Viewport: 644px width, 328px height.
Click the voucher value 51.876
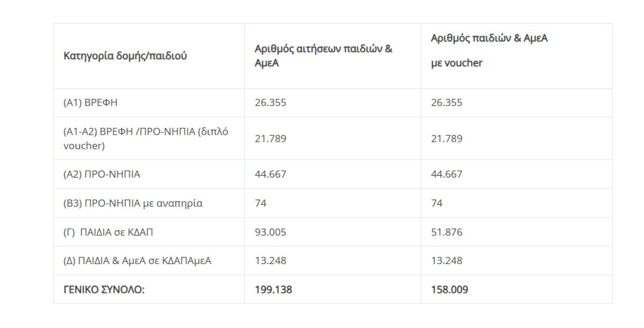(447, 232)
